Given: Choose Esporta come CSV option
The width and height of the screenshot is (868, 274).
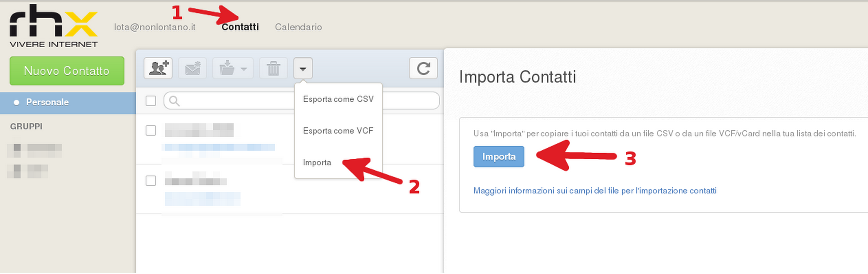Looking at the screenshot, I should [x=338, y=99].
